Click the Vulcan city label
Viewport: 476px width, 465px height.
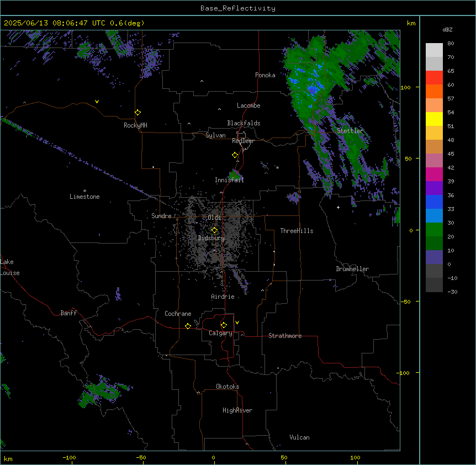[299, 437]
